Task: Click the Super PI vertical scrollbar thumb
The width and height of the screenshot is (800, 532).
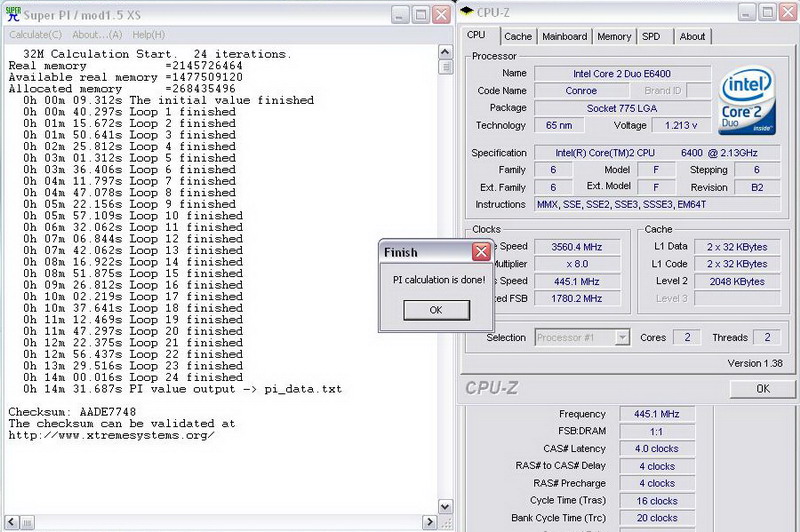Action: pyautogui.click(x=445, y=67)
